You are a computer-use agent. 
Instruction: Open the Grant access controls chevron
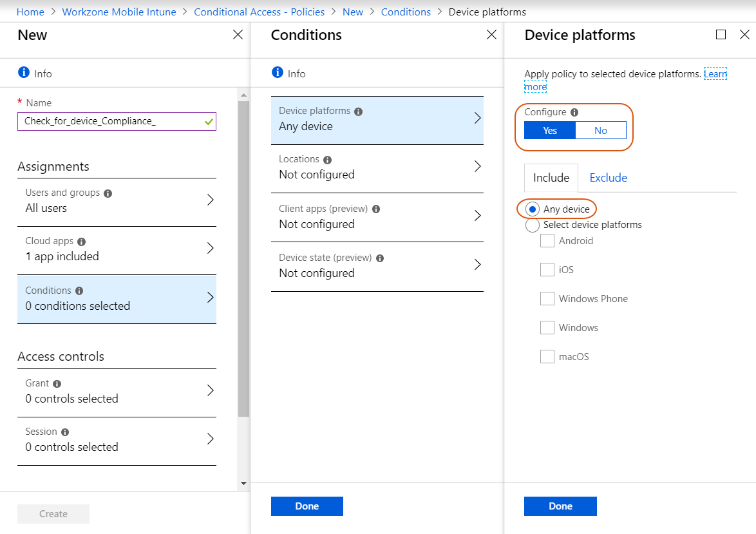pos(210,391)
